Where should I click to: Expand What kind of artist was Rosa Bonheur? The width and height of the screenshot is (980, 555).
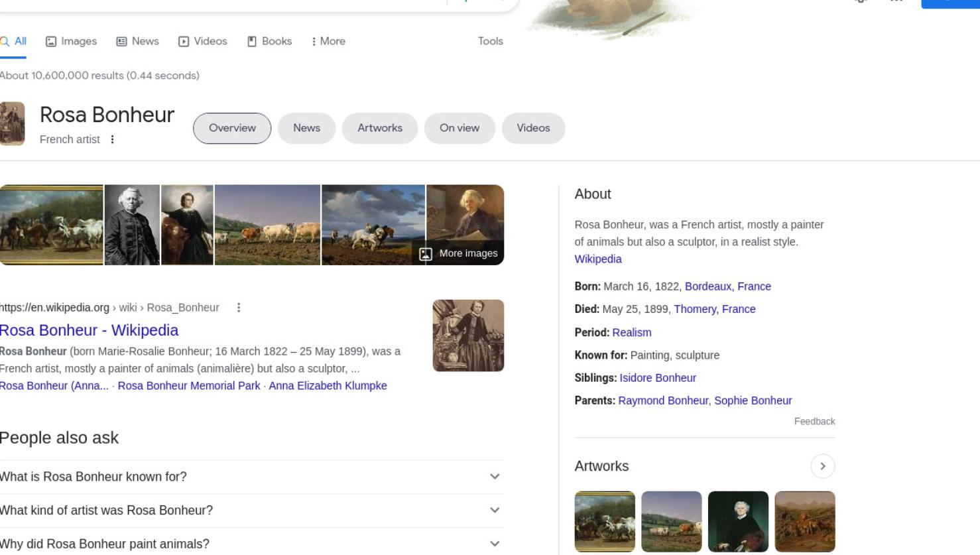(252, 511)
